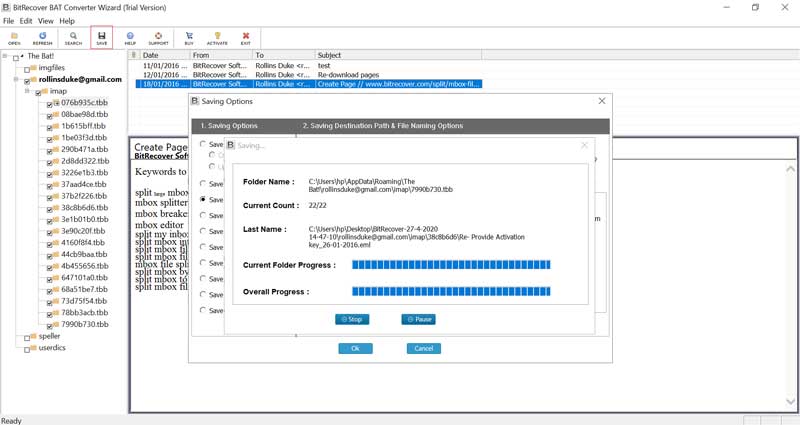Select 7990b730.tbb in tree
The image size is (800, 425).
coord(85,324)
